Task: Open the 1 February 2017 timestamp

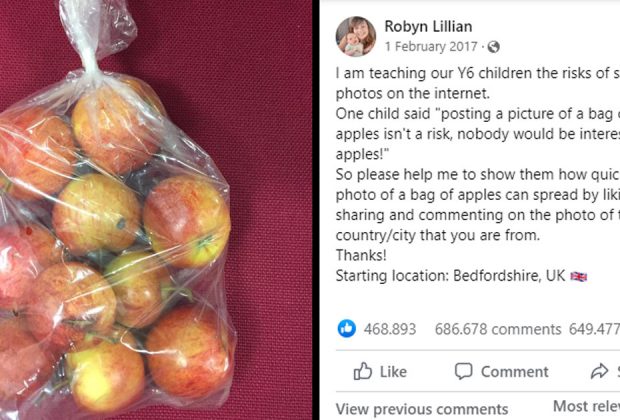Action: click(x=431, y=47)
